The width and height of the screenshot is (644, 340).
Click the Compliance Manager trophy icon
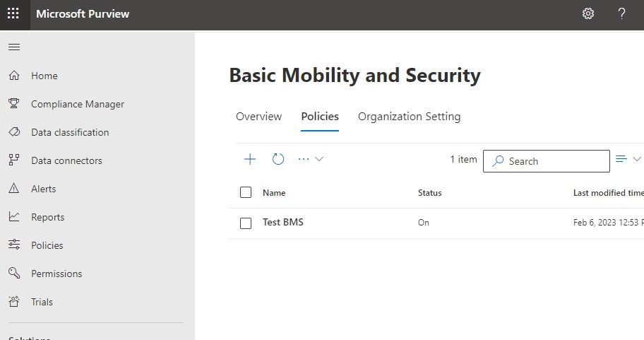pyautogui.click(x=14, y=104)
